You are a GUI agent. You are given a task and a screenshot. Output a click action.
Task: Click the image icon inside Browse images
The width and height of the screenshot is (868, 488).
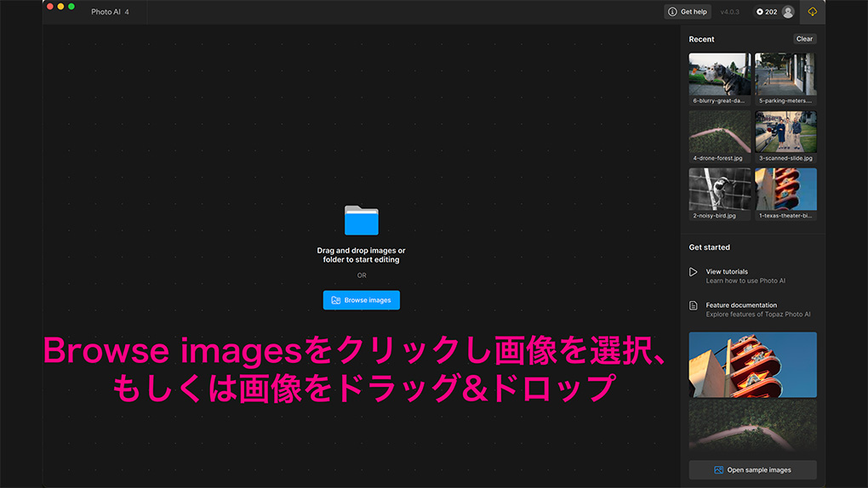pos(335,300)
